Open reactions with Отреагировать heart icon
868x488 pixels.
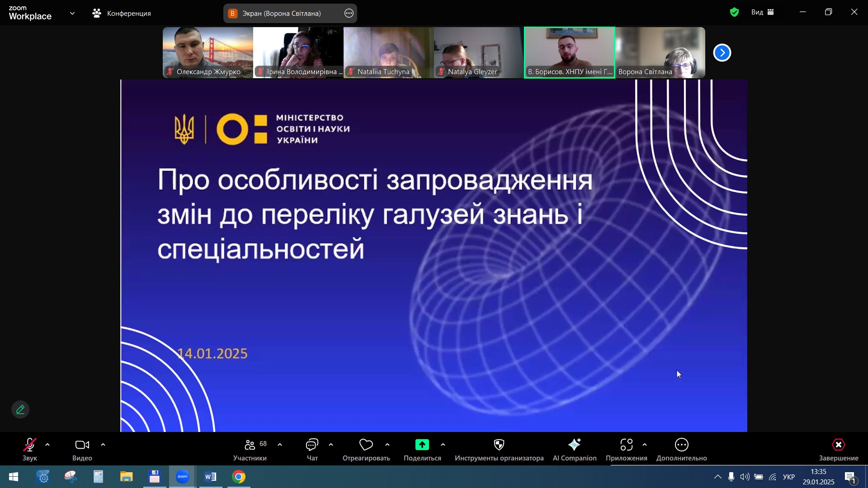coord(366,449)
